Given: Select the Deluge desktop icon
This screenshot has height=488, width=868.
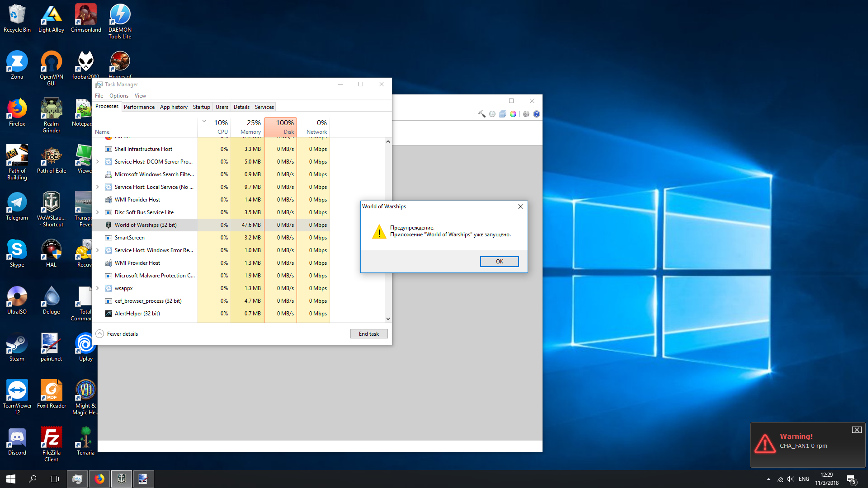Looking at the screenshot, I should pyautogui.click(x=52, y=300).
